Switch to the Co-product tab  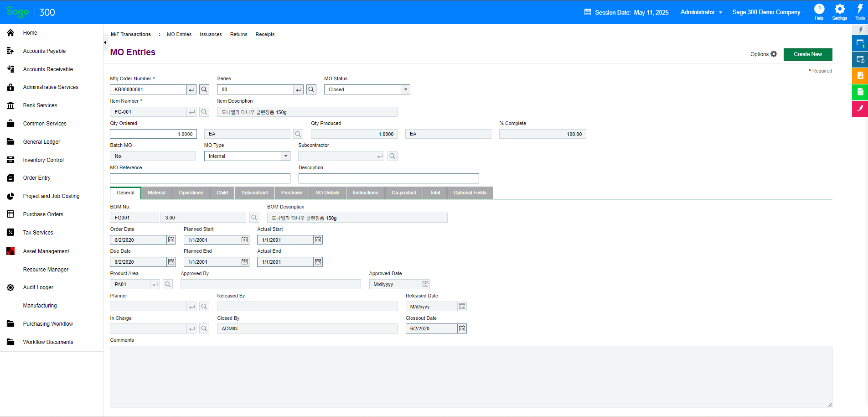(404, 193)
